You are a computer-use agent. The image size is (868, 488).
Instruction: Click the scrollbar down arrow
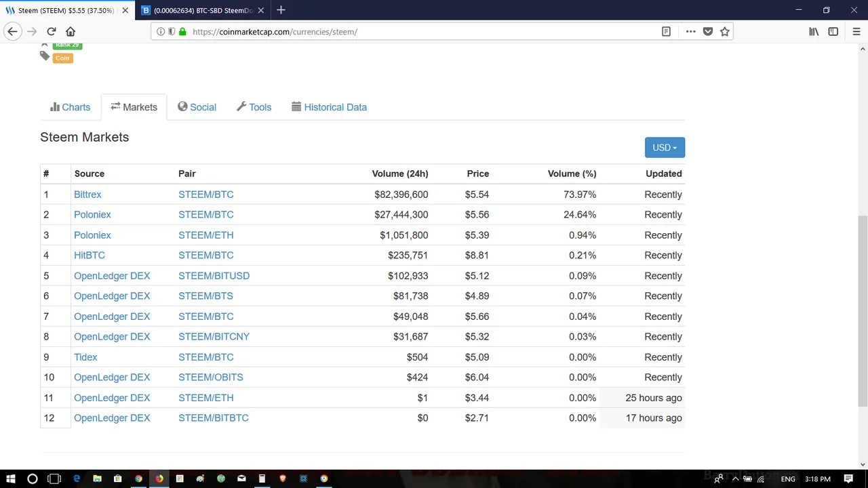(x=863, y=464)
